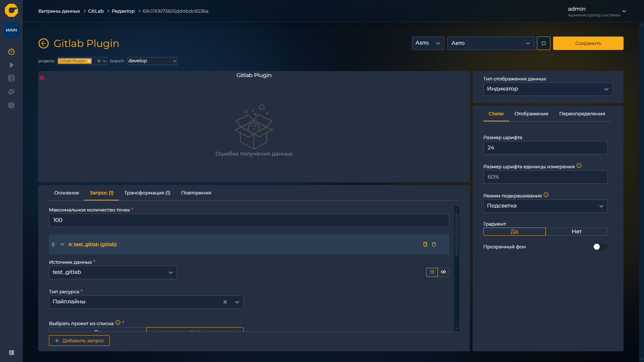Click the red warning triangle icon
644x362 pixels.
(x=42, y=77)
